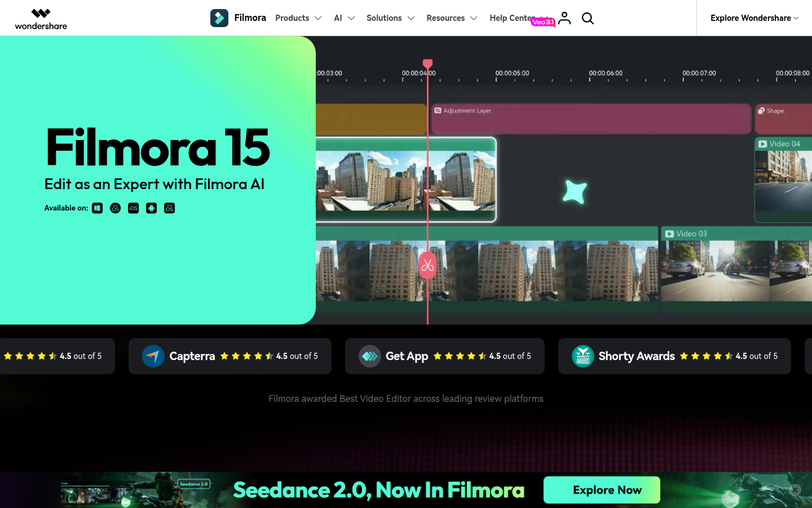Click the Explore Now button

602,490
